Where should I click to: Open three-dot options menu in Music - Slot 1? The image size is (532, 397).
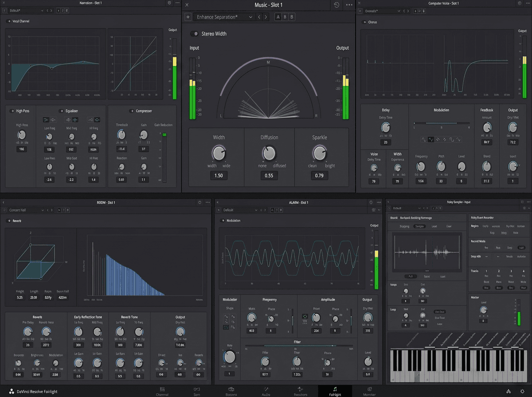349,5
